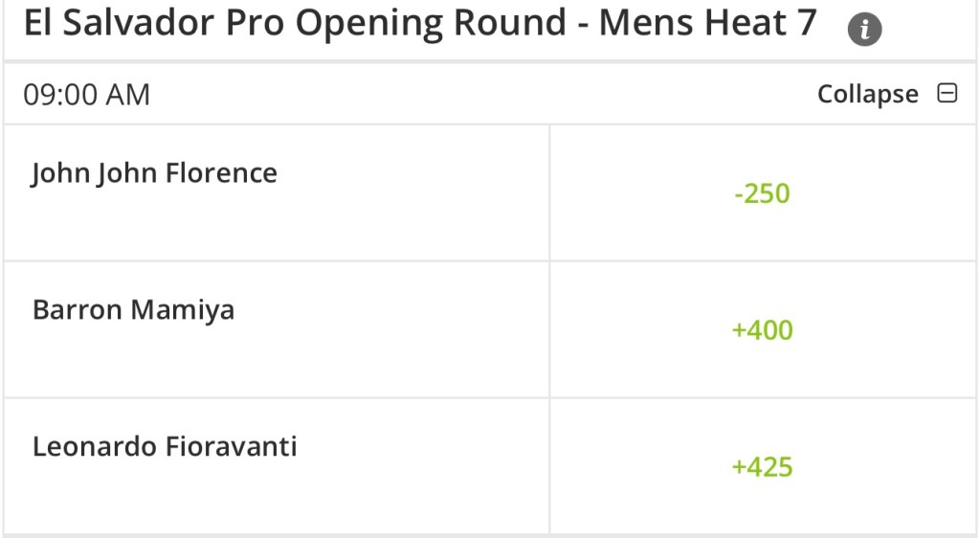The height and width of the screenshot is (538, 980).
Task: Click the 09:00 AM start time
Action: 87,94
